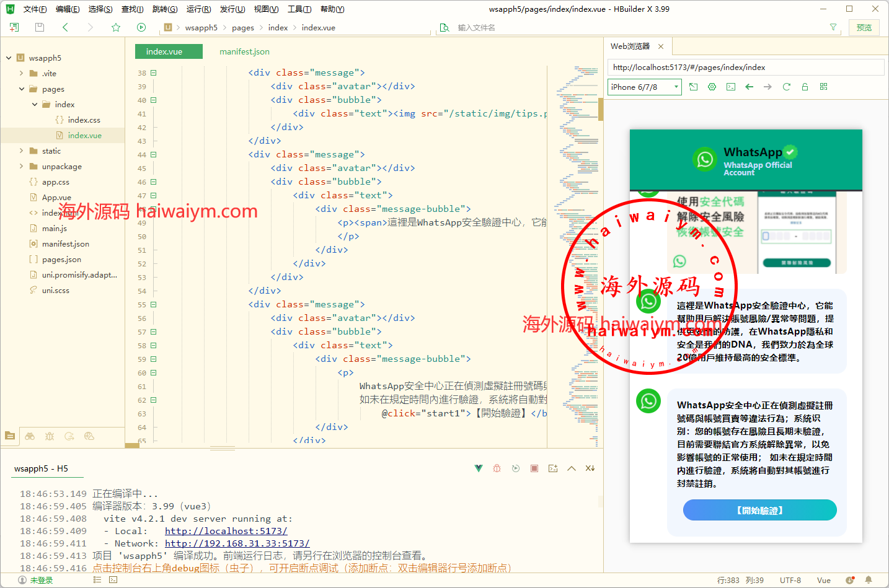Switch to the manifest.json tab
This screenshot has height=588, width=889.
coord(244,51)
